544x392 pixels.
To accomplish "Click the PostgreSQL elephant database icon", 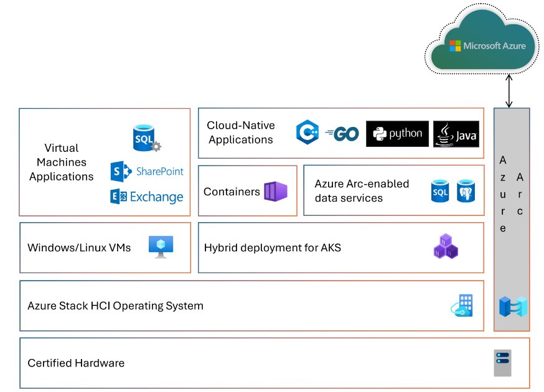I will pos(466,191).
